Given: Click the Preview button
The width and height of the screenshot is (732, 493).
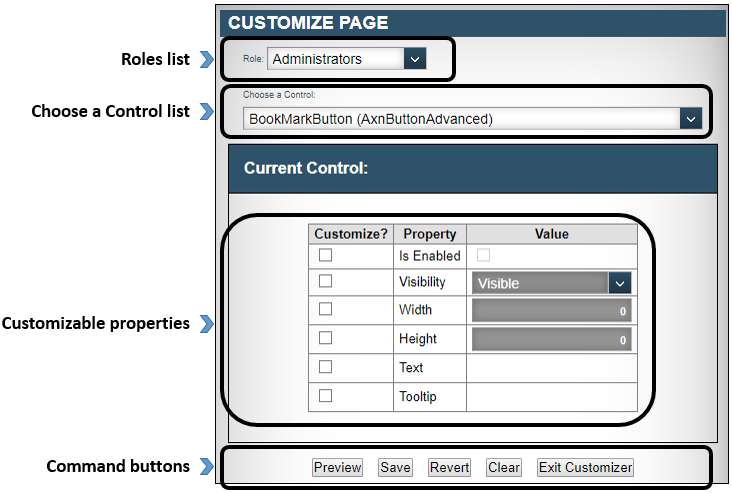Looking at the screenshot, I should pos(337,467).
